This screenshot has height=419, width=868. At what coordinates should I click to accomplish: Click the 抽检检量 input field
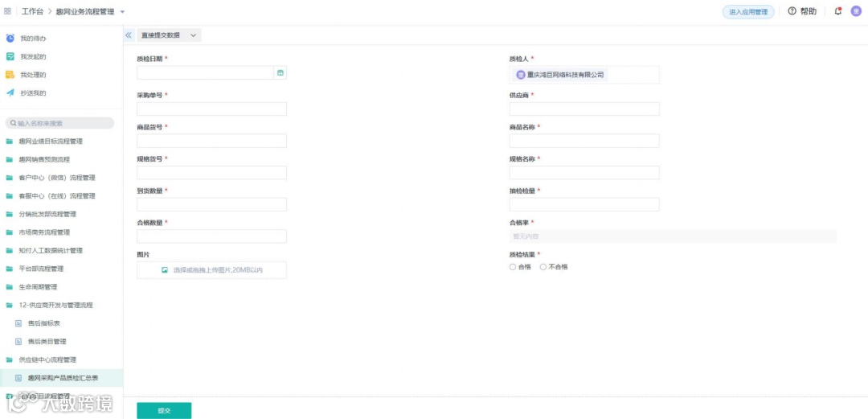pyautogui.click(x=584, y=204)
